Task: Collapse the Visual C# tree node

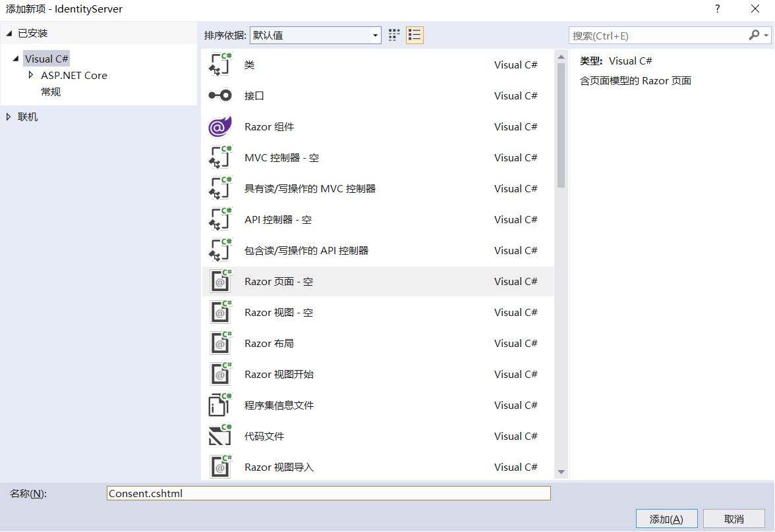Action: (x=16, y=59)
